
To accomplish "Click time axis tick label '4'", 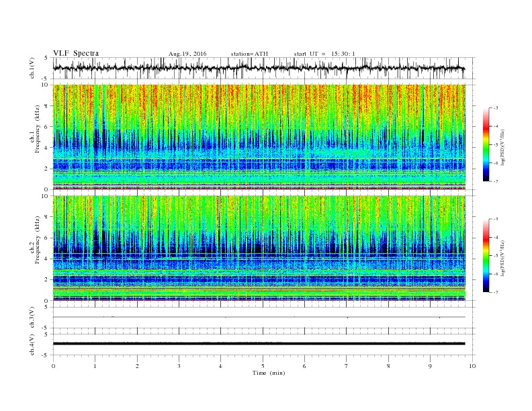I will click(220, 366).
